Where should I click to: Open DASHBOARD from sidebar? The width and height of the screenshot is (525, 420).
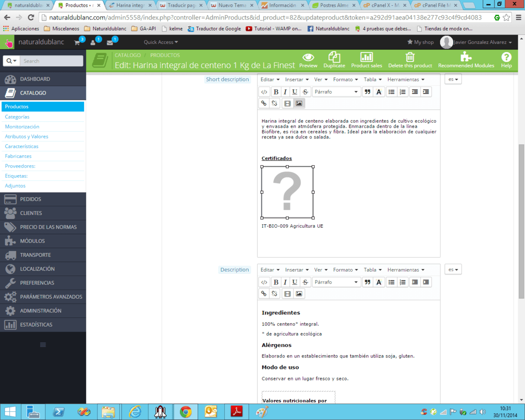point(43,79)
